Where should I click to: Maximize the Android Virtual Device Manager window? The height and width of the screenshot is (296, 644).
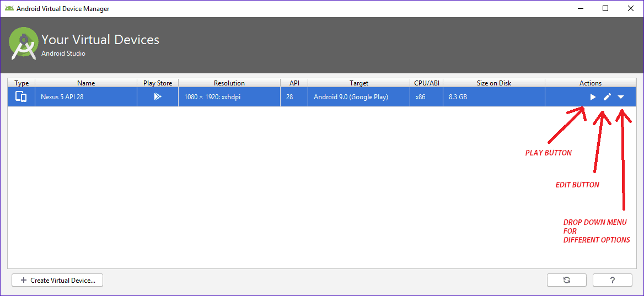pyautogui.click(x=605, y=9)
